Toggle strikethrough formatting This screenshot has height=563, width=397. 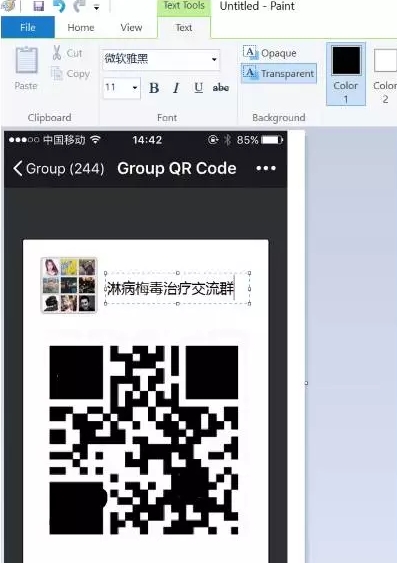click(221, 88)
